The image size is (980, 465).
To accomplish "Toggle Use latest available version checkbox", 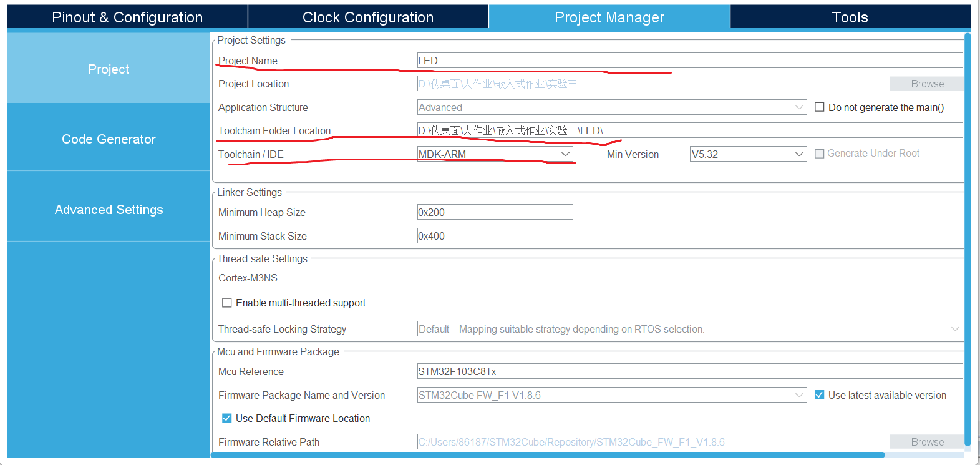I will 820,394.
